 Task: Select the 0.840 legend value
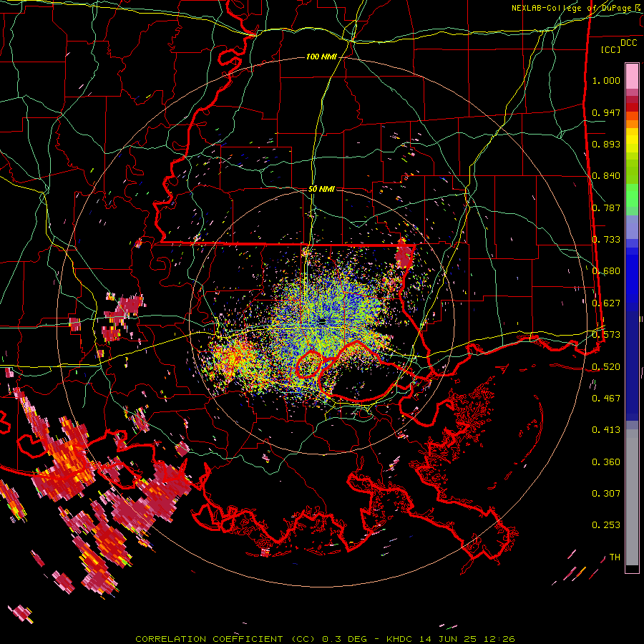(x=606, y=176)
